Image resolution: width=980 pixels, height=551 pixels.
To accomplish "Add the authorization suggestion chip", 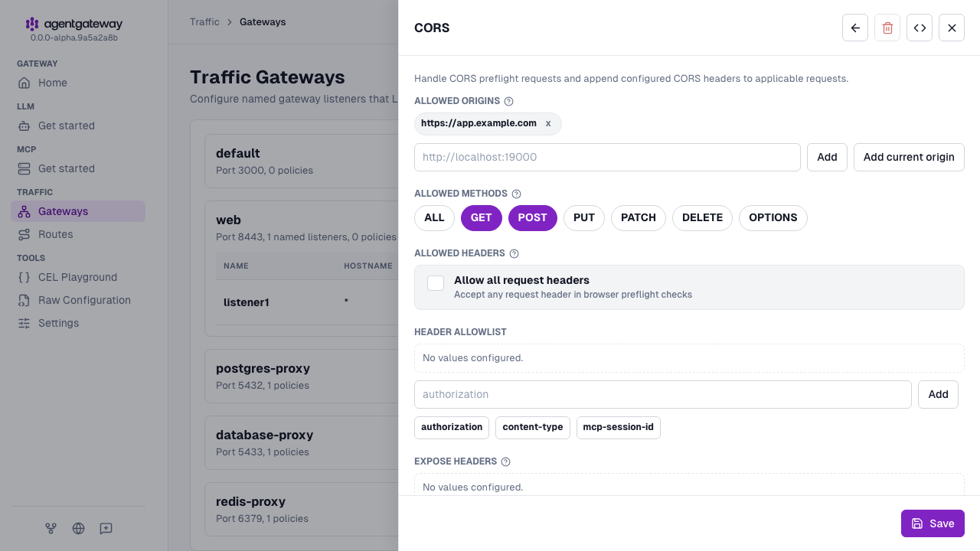I will pyautogui.click(x=452, y=428).
